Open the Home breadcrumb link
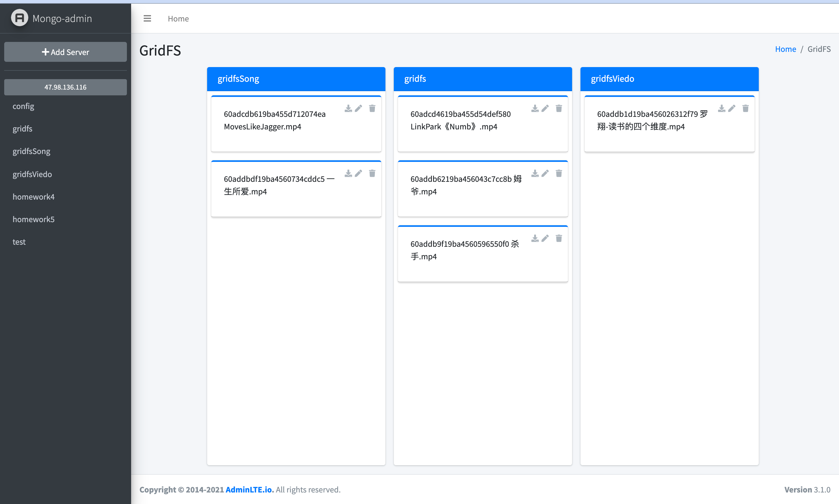Viewport: 839px width, 504px height. pos(785,49)
